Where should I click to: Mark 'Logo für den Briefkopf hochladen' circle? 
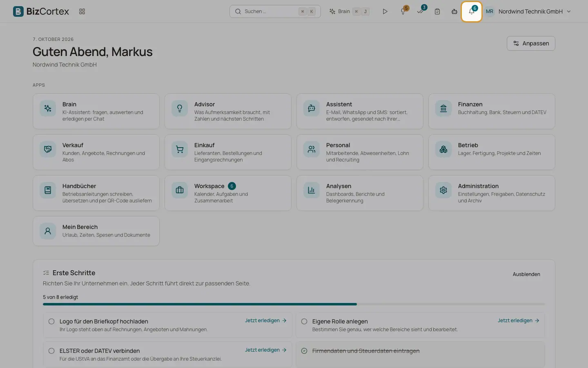51,321
